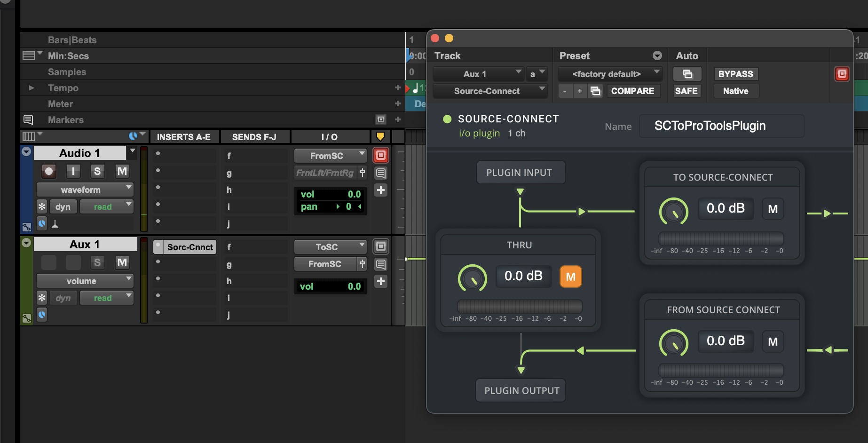This screenshot has height=443, width=868.
Task: Open the factory default preset dropdown
Action: point(610,74)
